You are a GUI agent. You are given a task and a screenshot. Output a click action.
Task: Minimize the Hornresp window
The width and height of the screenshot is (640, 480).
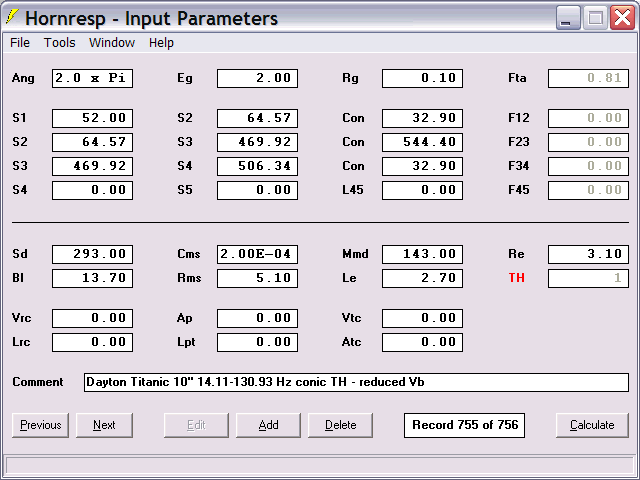click(568, 18)
